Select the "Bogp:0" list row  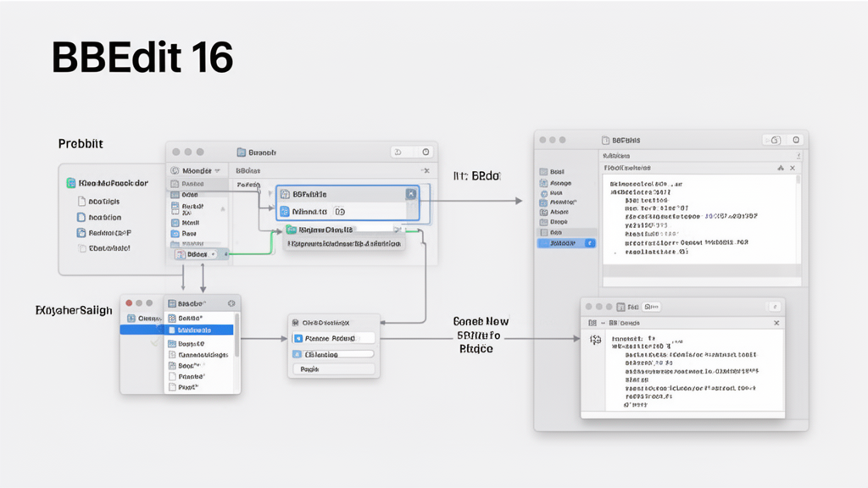(x=200, y=344)
